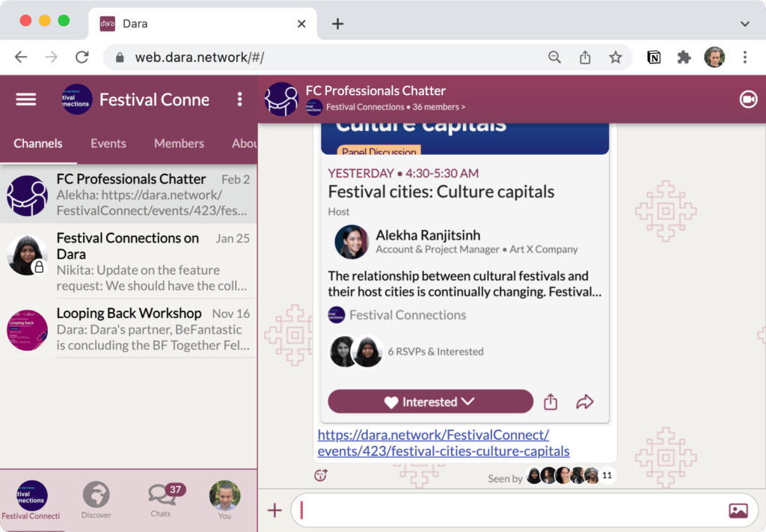
Task: Switch to the About tab
Action: (245, 143)
